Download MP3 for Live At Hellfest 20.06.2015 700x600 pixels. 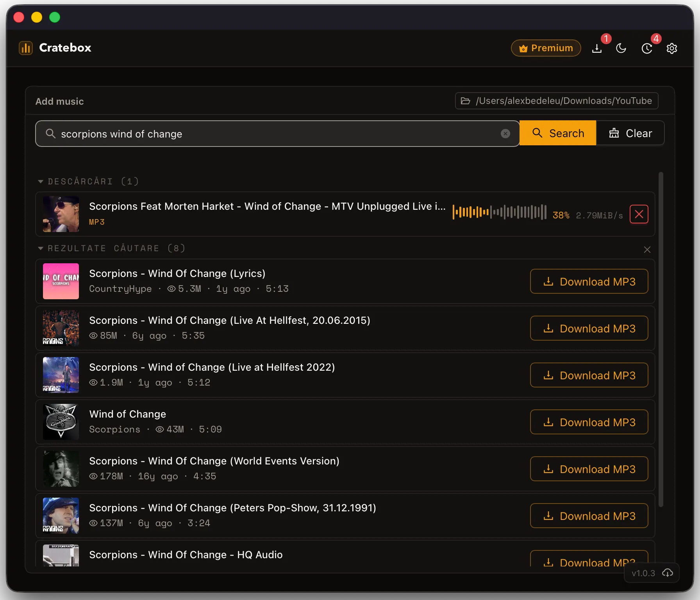click(589, 328)
